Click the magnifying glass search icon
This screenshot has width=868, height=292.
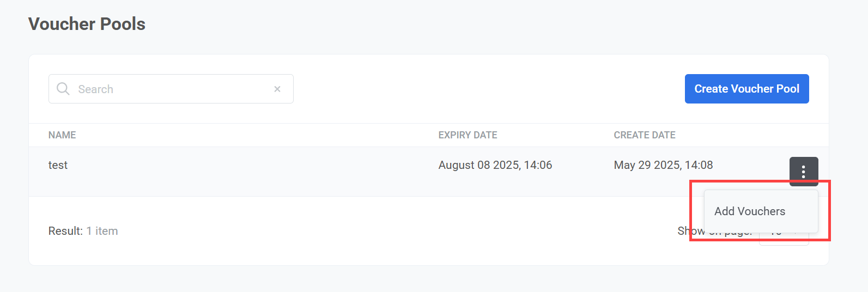tap(63, 89)
